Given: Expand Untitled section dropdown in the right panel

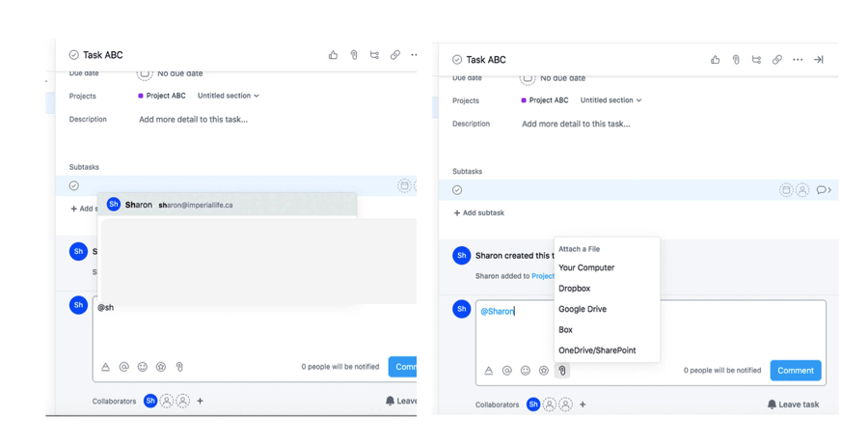Looking at the screenshot, I should [610, 100].
